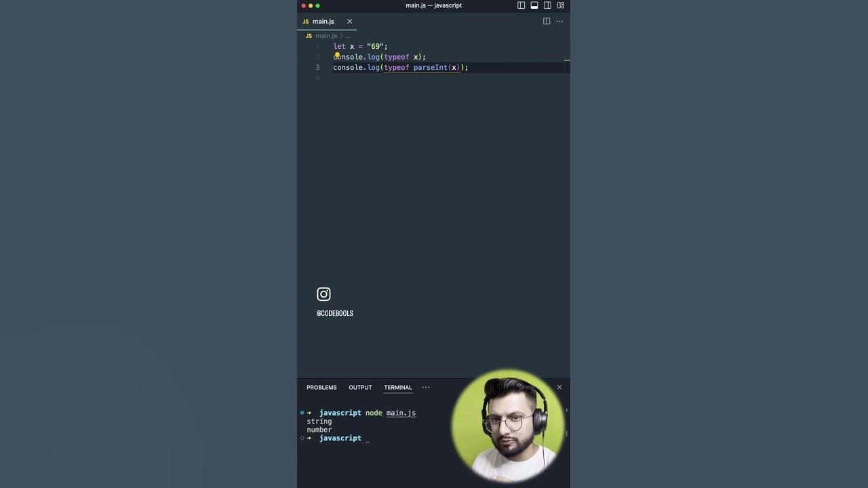Open the panel tabs overflow ellipsis
This screenshot has width=868, height=488.
426,388
